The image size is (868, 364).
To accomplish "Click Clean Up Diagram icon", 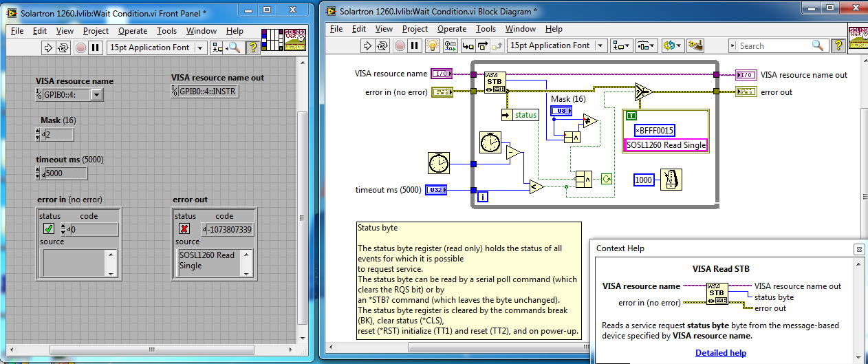I will (x=695, y=45).
